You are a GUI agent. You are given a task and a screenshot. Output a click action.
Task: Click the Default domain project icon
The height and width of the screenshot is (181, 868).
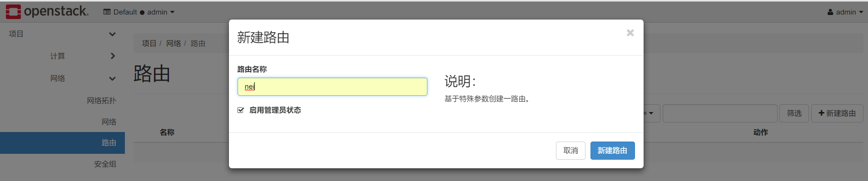click(107, 12)
